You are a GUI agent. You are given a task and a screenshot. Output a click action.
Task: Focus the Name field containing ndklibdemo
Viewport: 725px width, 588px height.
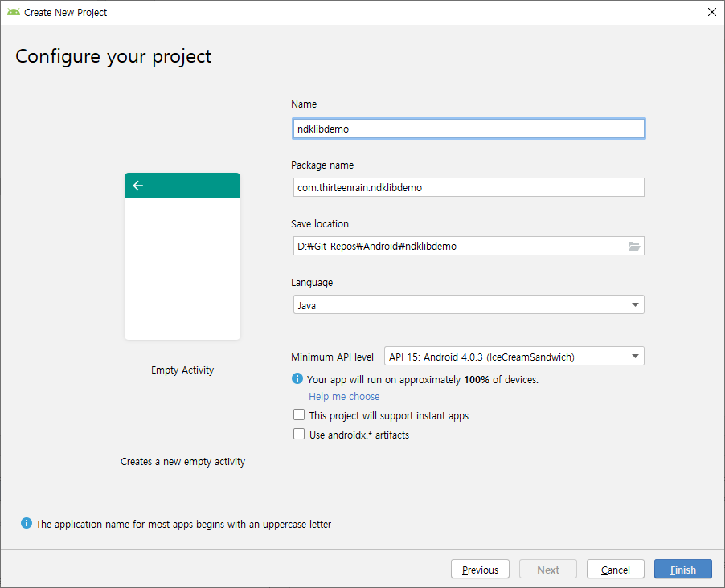[x=469, y=129]
